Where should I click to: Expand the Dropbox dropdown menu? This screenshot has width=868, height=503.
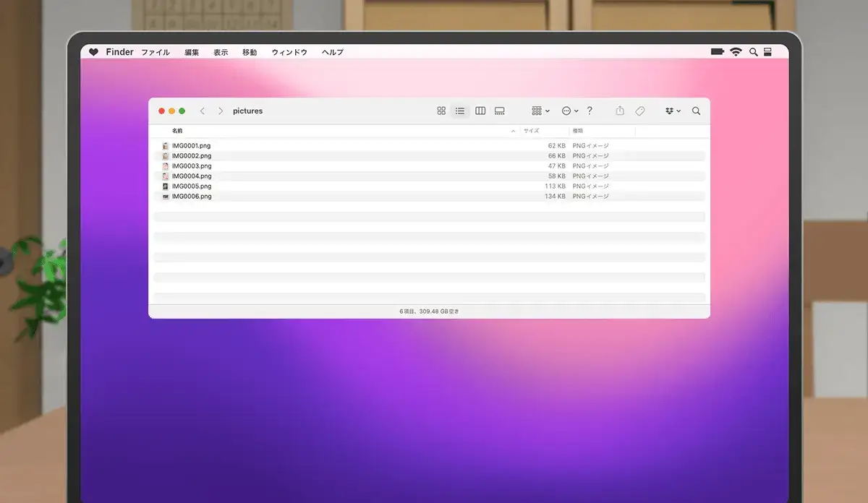[x=673, y=111]
